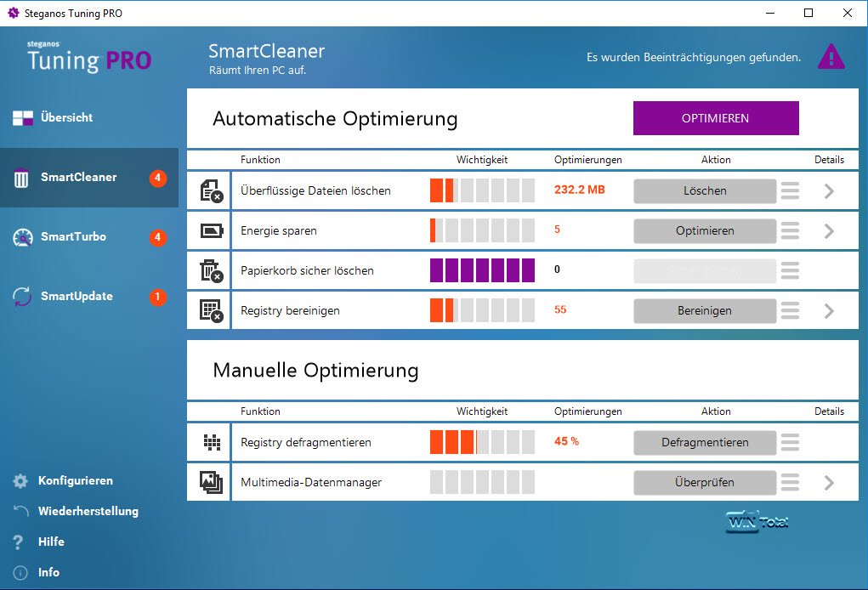Click the Registry defragmentieren blocks icon

pos(212,442)
